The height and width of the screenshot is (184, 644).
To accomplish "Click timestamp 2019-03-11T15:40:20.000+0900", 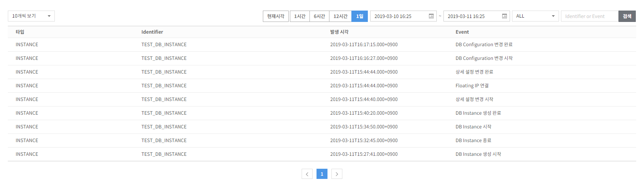I will point(364,113).
